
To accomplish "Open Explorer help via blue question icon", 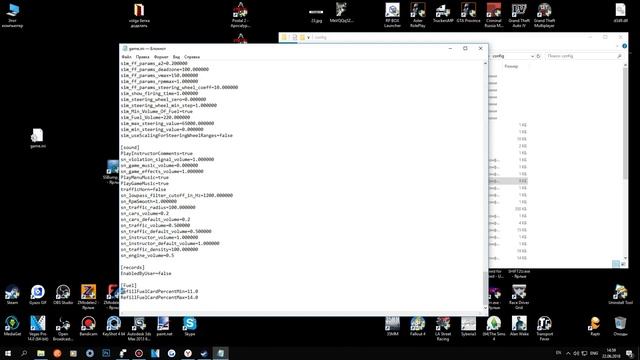I will 624,46.
